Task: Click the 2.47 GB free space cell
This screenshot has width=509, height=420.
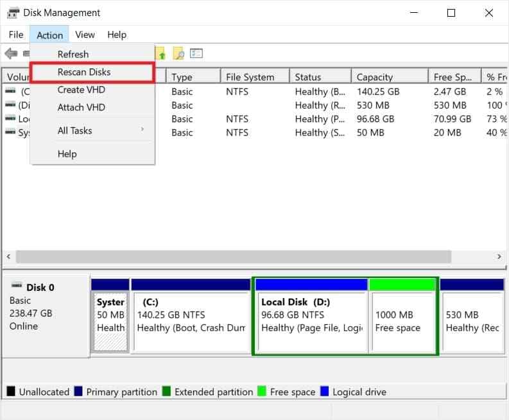Action: 450,92
